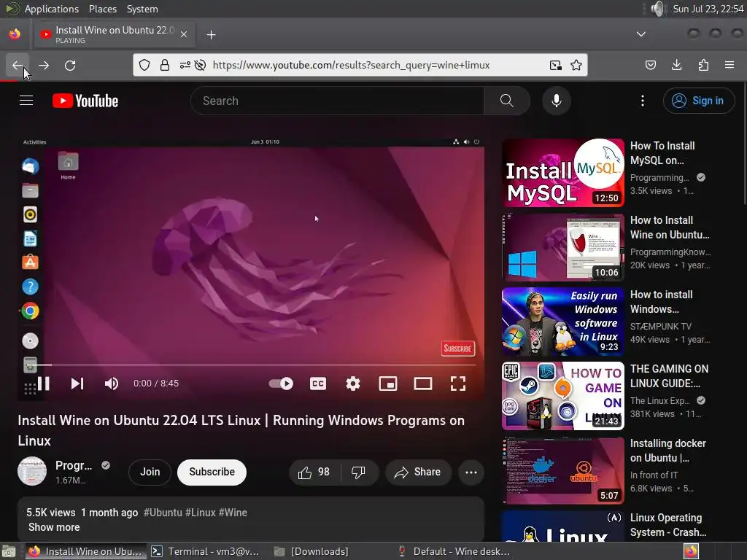Adjust the system volume speaker icon
This screenshot has height=560, width=747.
(x=658, y=9)
